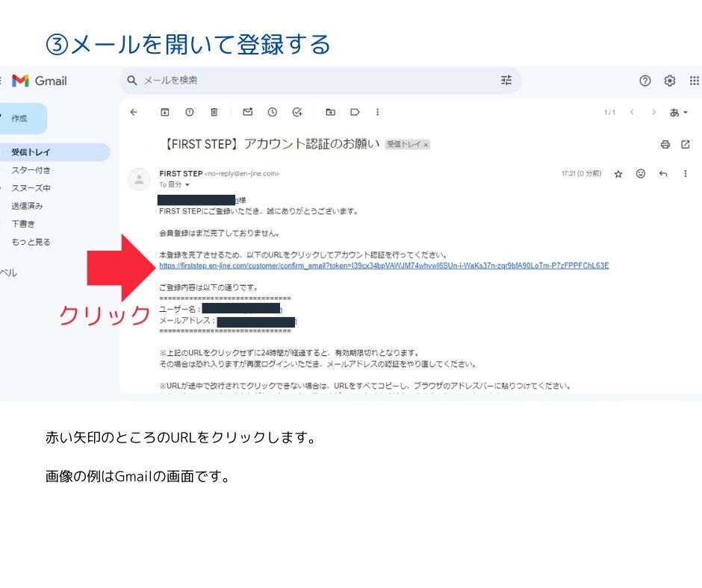The image size is (702, 588).
Task: Click the text ご登録内容は以下の通りです。
Action: click(208, 287)
